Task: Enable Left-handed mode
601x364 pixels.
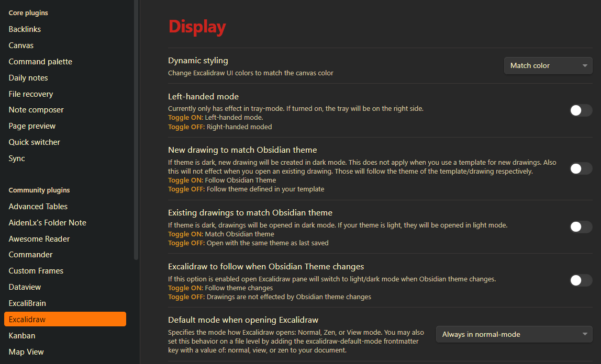Action: (x=581, y=110)
